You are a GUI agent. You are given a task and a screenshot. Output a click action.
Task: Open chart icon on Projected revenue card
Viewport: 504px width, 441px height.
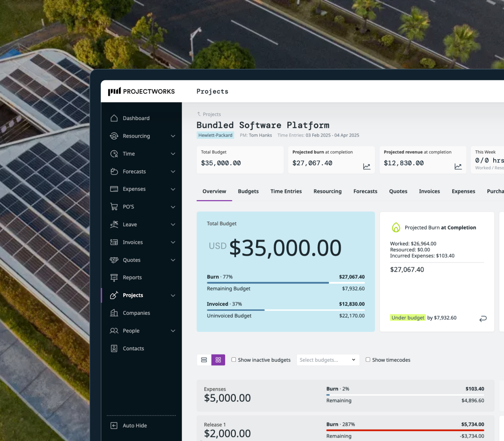coord(458,166)
